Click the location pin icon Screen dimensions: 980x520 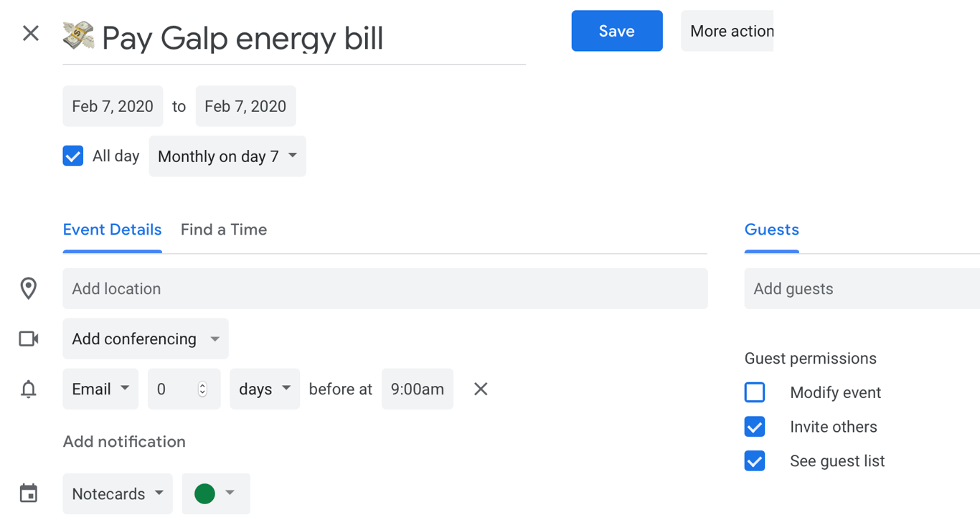click(x=29, y=288)
